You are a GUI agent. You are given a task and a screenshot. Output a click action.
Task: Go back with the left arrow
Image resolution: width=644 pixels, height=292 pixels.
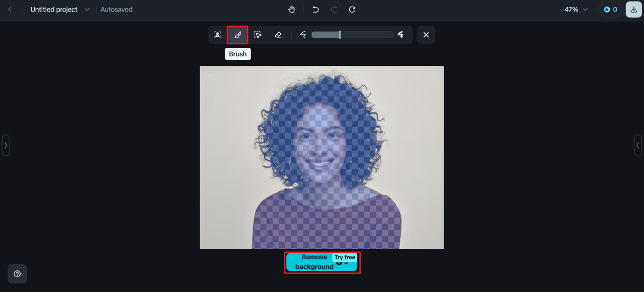10,10
